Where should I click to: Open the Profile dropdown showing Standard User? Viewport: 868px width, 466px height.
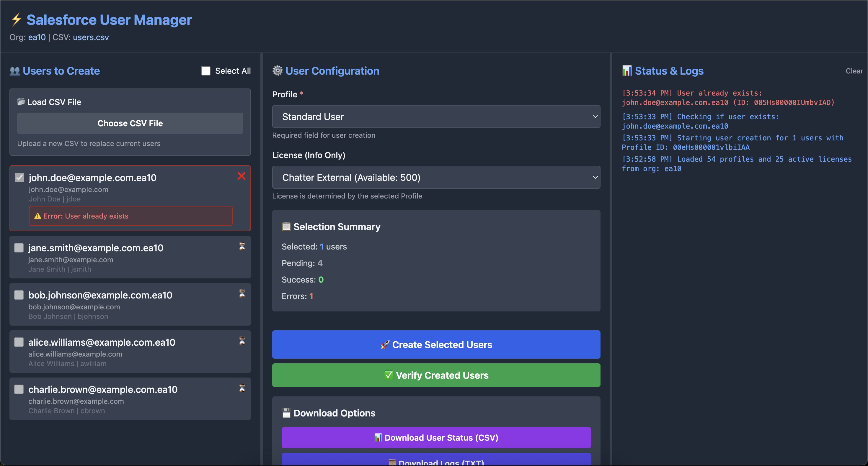point(436,116)
